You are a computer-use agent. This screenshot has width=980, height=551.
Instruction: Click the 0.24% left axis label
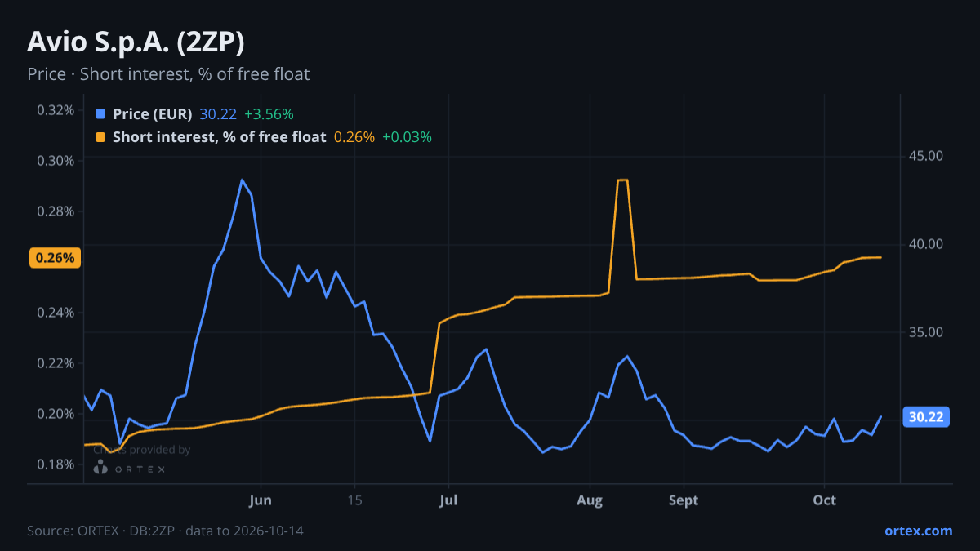pyautogui.click(x=56, y=313)
